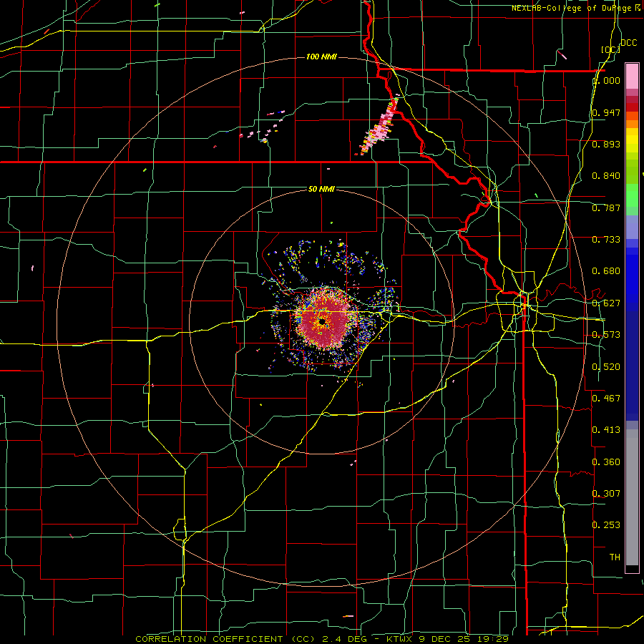Click the DCC product label
The image size is (644, 644).
pyautogui.click(x=628, y=43)
